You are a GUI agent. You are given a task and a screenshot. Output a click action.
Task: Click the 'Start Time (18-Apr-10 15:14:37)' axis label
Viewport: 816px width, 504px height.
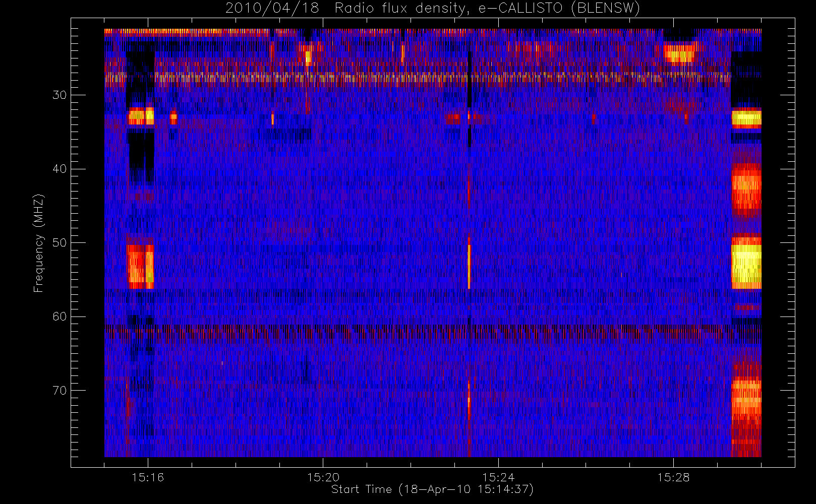pos(432,489)
